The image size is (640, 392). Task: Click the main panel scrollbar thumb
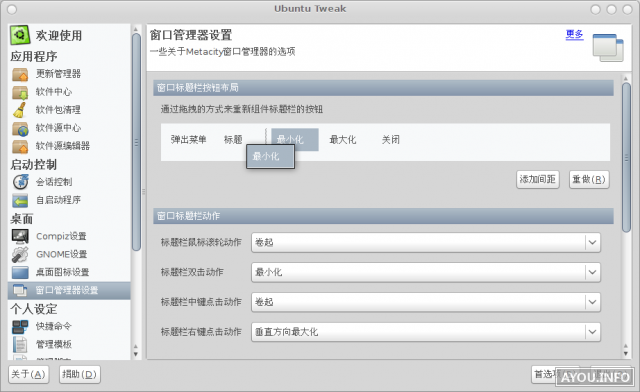(626, 158)
